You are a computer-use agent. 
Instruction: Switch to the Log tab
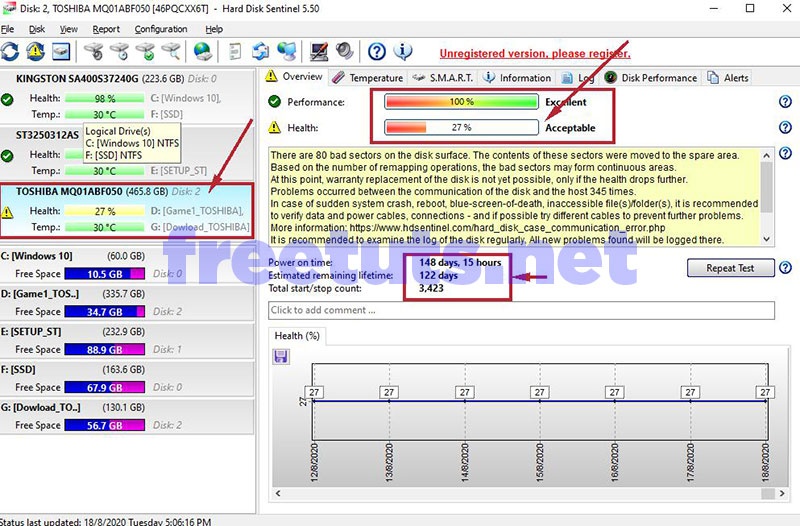tap(578, 78)
